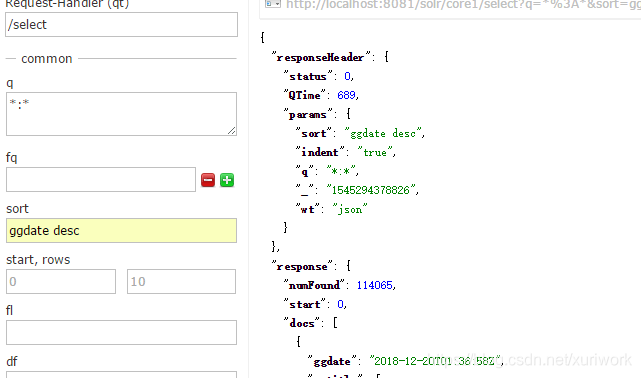Click the "start" key in the response

(x=305, y=304)
